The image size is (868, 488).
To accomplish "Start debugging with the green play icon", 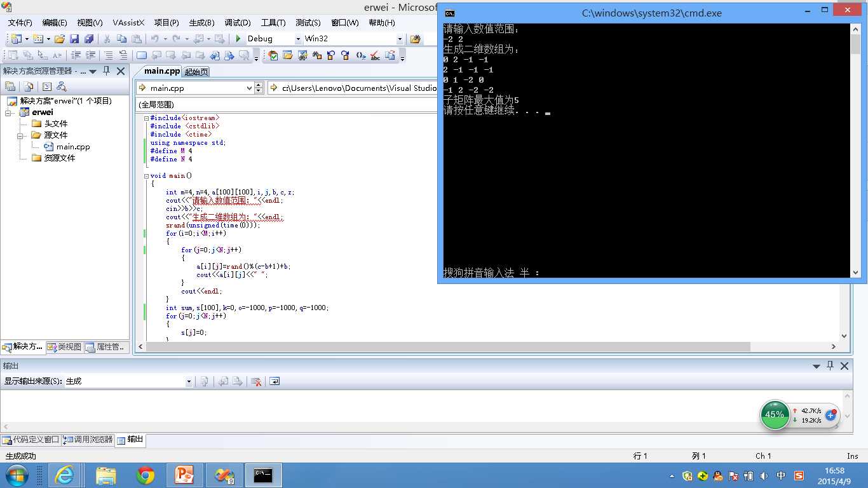I will click(x=238, y=39).
